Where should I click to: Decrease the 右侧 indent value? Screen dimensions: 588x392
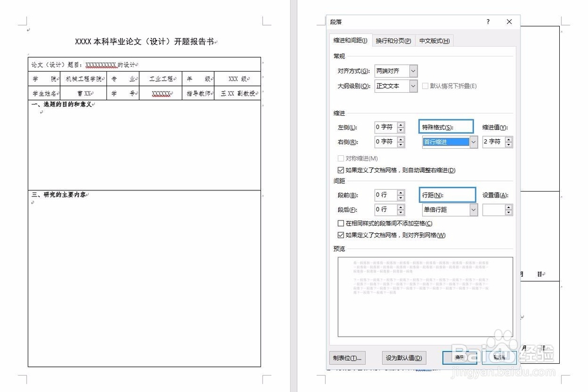pyautogui.click(x=401, y=145)
